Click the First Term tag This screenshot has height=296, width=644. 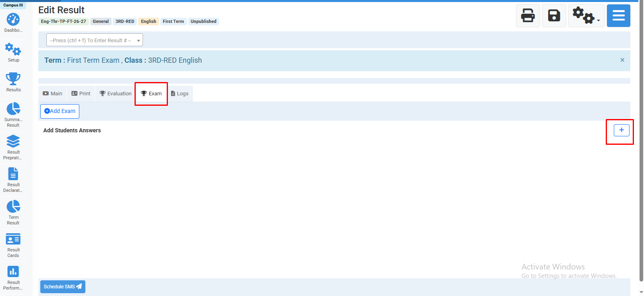(x=173, y=21)
